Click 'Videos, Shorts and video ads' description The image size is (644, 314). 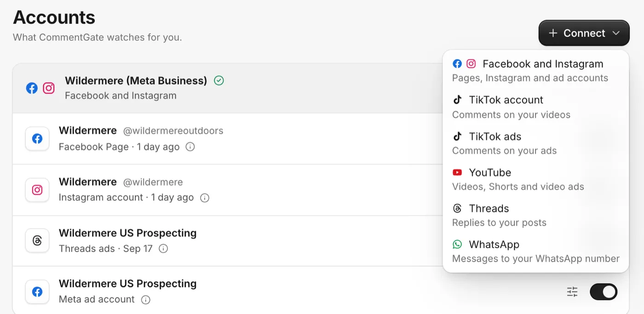[x=518, y=187]
